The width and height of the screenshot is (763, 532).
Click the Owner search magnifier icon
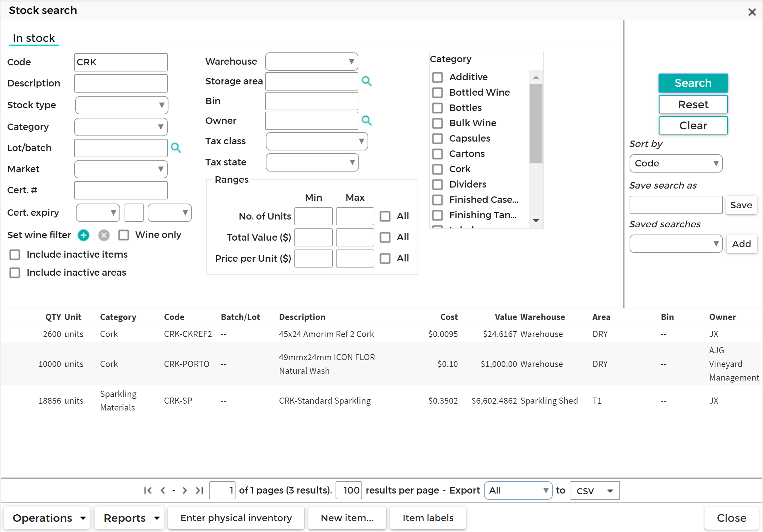tap(367, 120)
